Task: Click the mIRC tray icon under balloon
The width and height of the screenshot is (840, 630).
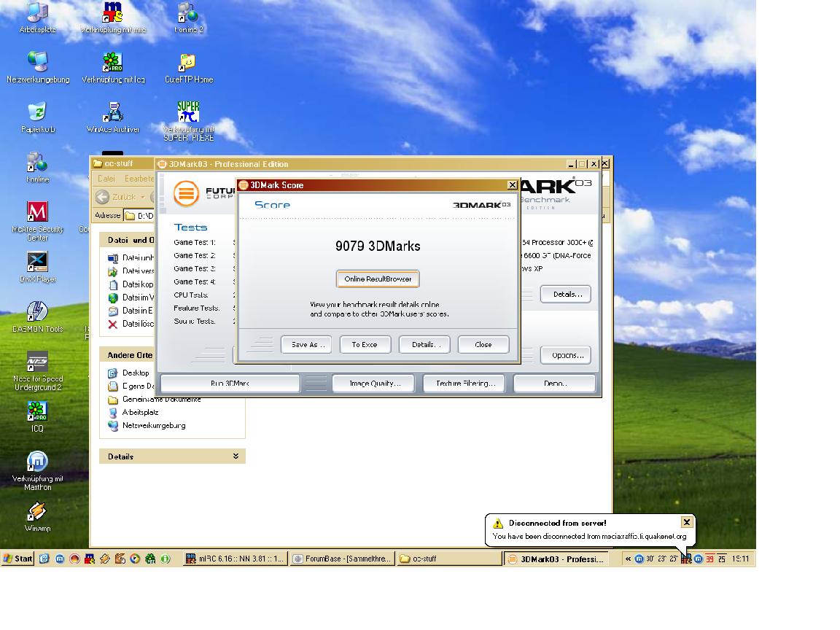Action: click(686, 559)
